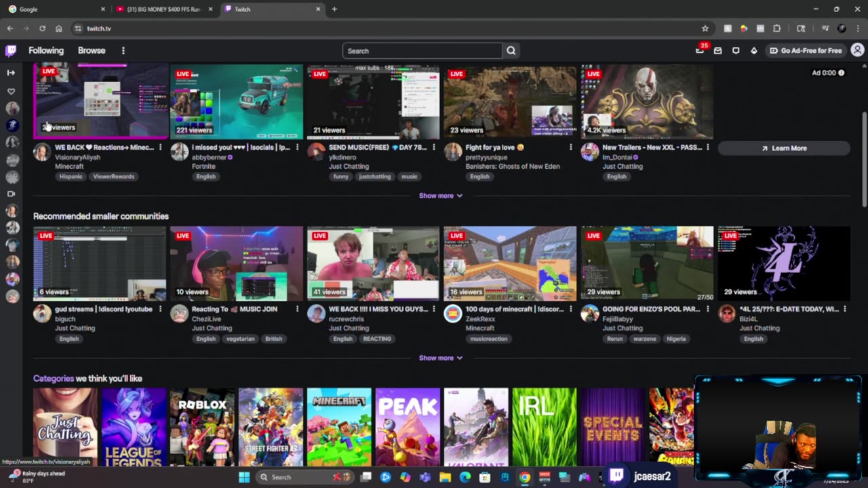
Task: Open the Special Events category cover
Action: pos(613,427)
